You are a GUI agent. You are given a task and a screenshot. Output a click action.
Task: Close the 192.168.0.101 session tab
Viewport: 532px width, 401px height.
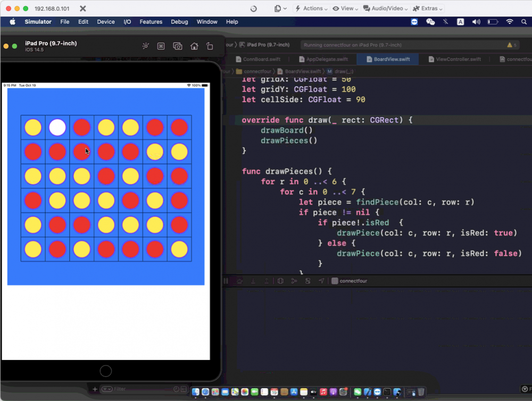(83, 9)
